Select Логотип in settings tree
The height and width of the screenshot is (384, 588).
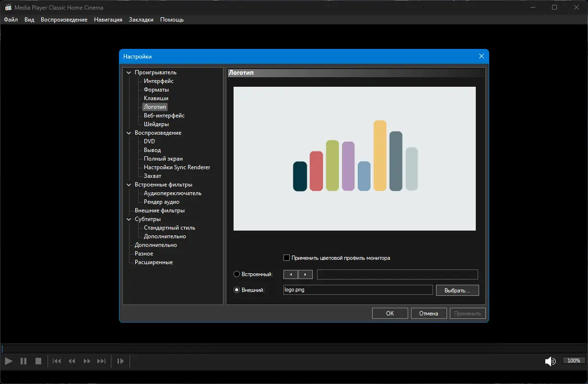pos(155,107)
